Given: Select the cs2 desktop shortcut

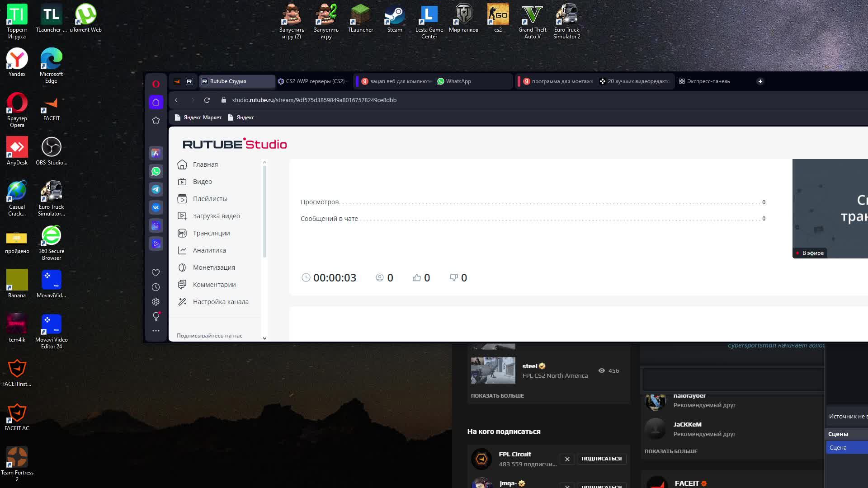Looking at the screenshot, I should tap(498, 19).
